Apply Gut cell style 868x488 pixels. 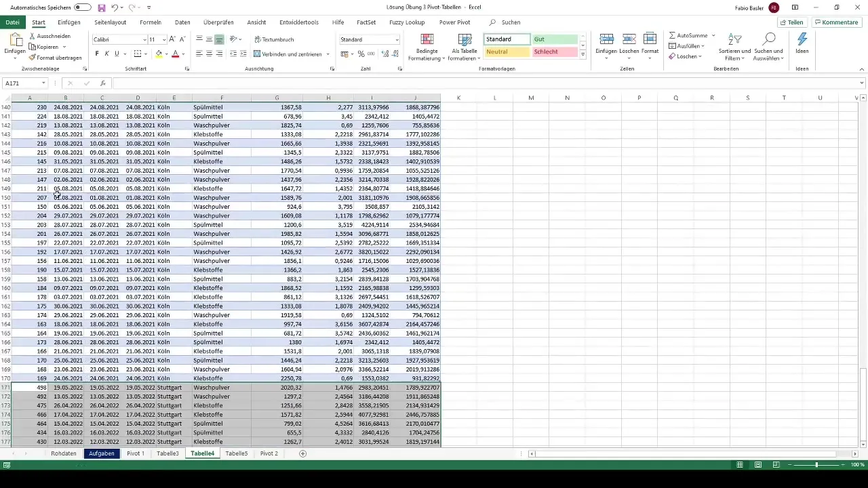pos(555,39)
